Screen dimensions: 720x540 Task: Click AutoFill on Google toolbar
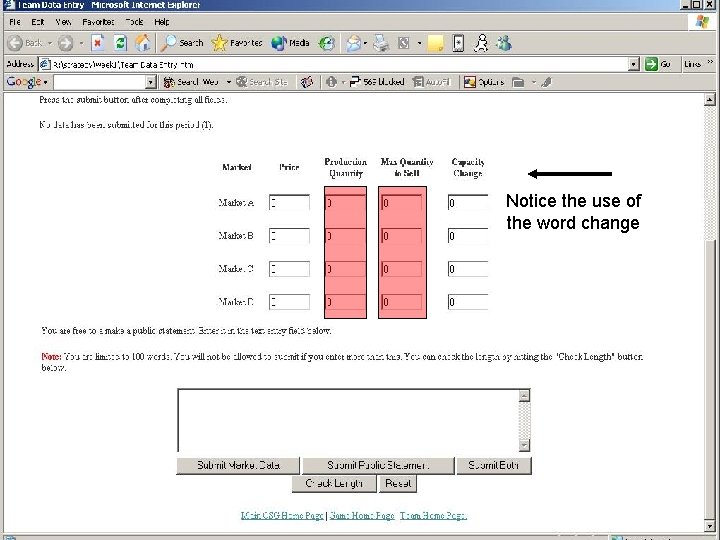tap(431, 82)
